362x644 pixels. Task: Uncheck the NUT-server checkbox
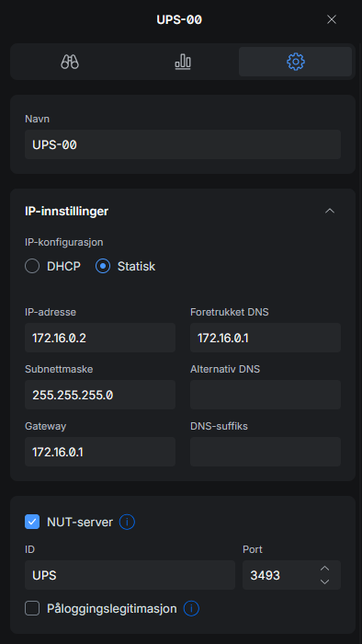pyautogui.click(x=32, y=522)
